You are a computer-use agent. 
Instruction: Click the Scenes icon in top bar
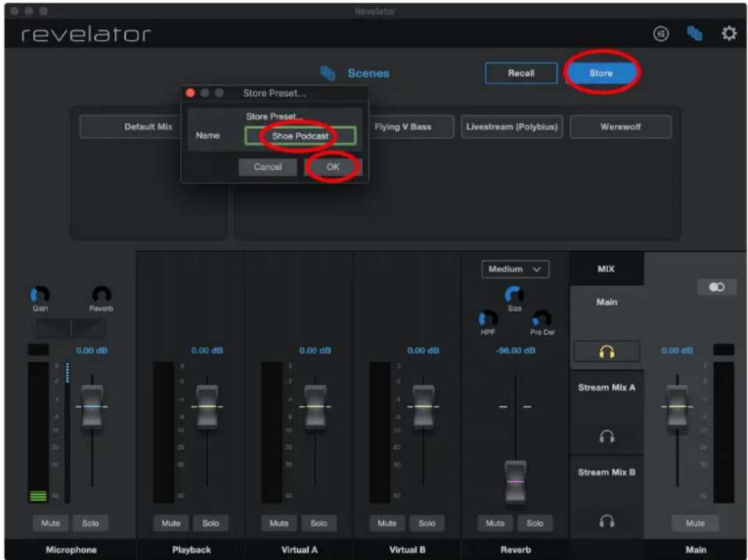[694, 33]
